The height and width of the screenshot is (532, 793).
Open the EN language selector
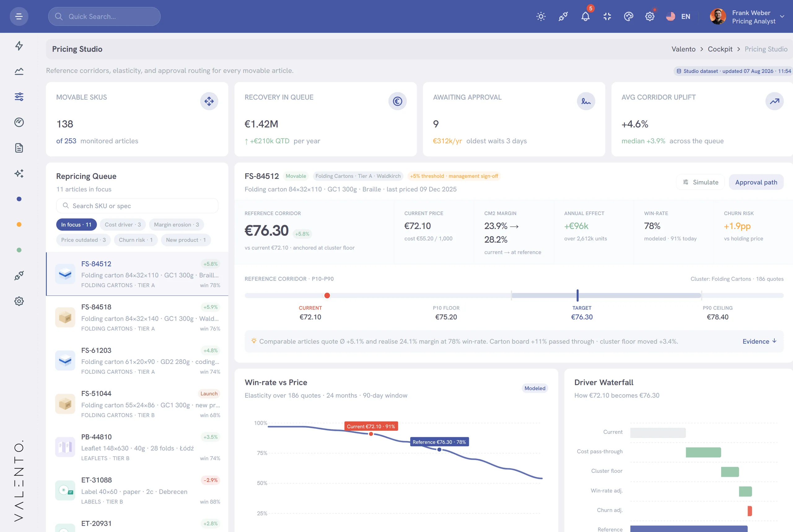click(x=678, y=16)
